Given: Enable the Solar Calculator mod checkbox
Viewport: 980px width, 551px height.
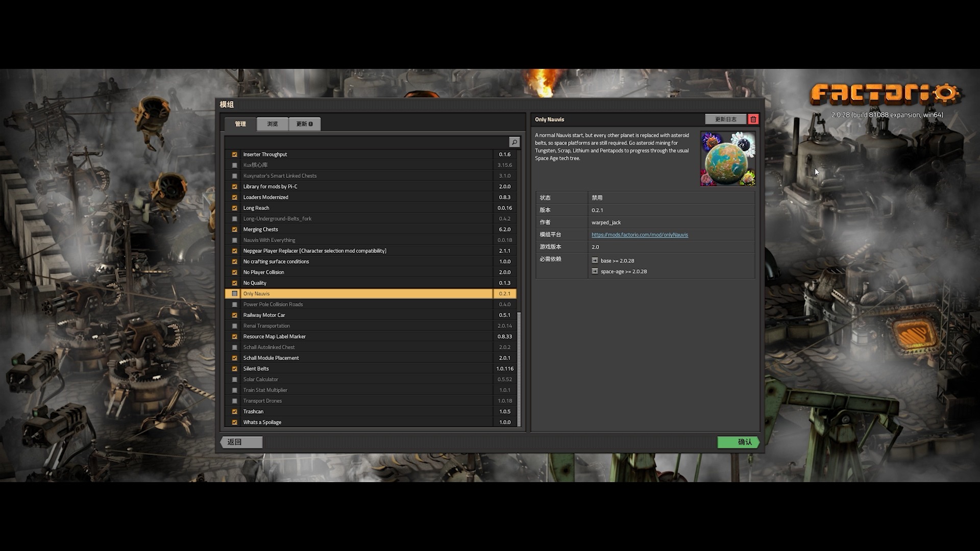Looking at the screenshot, I should point(235,380).
